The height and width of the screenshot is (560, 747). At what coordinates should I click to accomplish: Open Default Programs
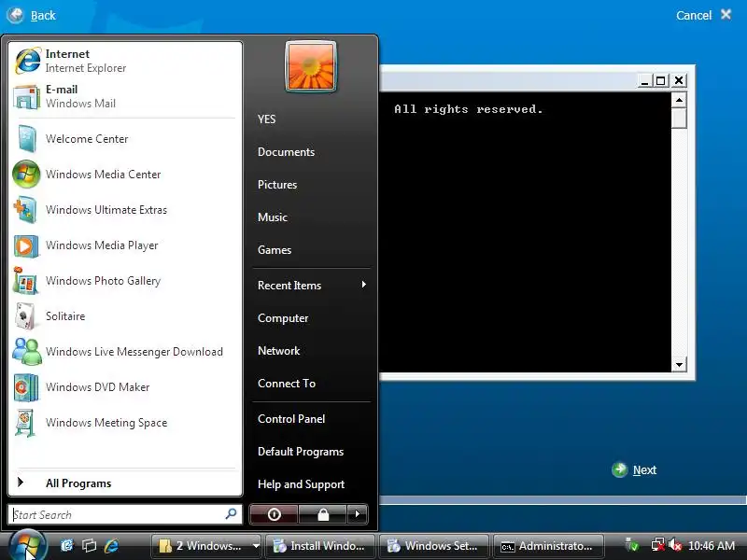pos(301,452)
